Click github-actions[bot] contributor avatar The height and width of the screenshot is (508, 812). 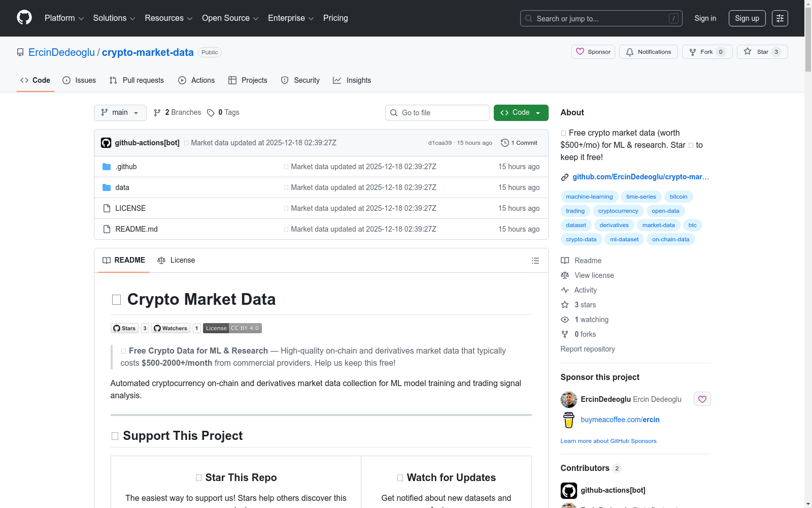coord(569,491)
